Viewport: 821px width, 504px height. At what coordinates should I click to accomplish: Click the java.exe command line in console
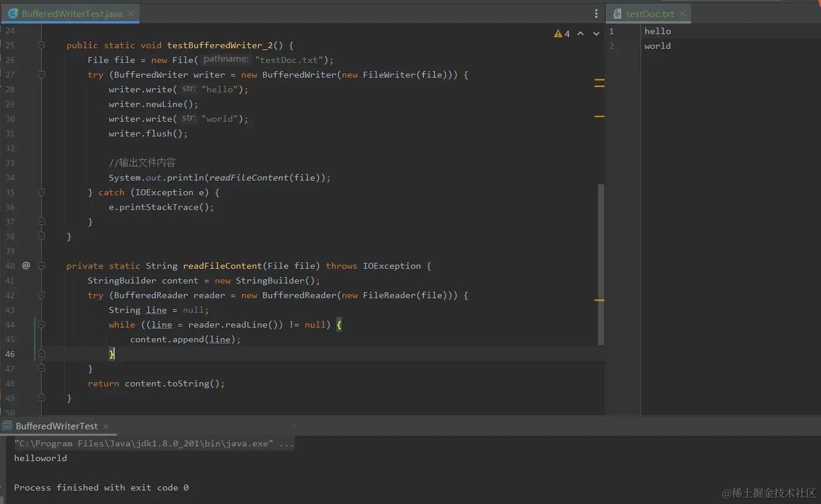154,443
